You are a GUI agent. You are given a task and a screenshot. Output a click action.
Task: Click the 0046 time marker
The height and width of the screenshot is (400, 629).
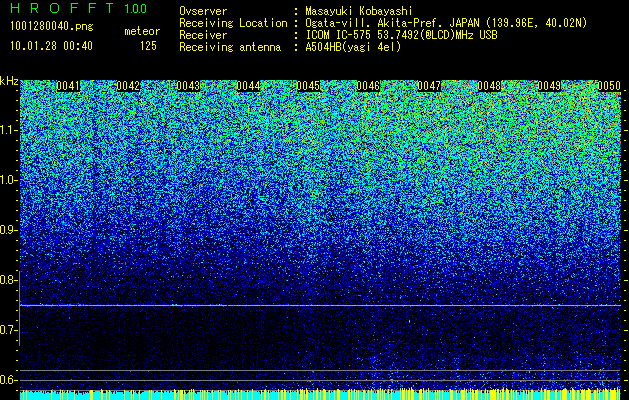tap(368, 86)
